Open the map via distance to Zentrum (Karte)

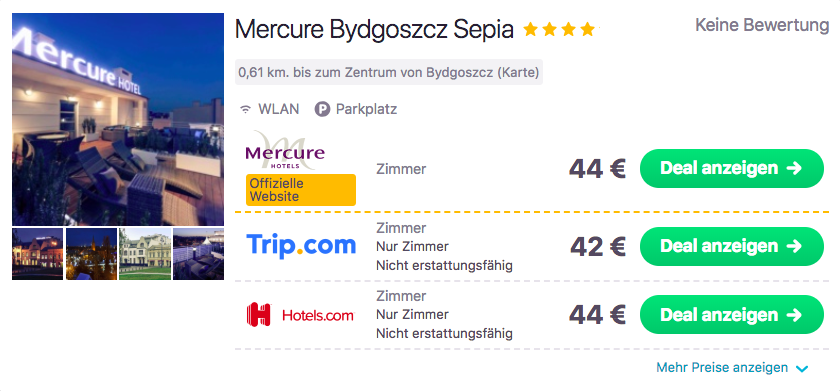click(389, 72)
